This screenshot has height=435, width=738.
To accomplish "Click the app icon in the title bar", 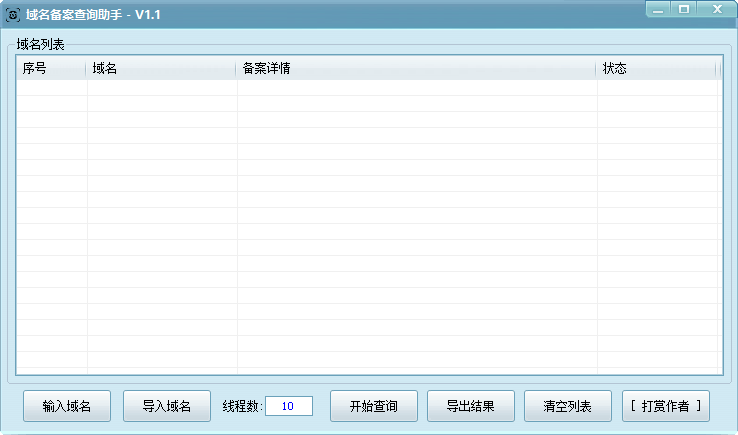I will pyautogui.click(x=13, y=15).
